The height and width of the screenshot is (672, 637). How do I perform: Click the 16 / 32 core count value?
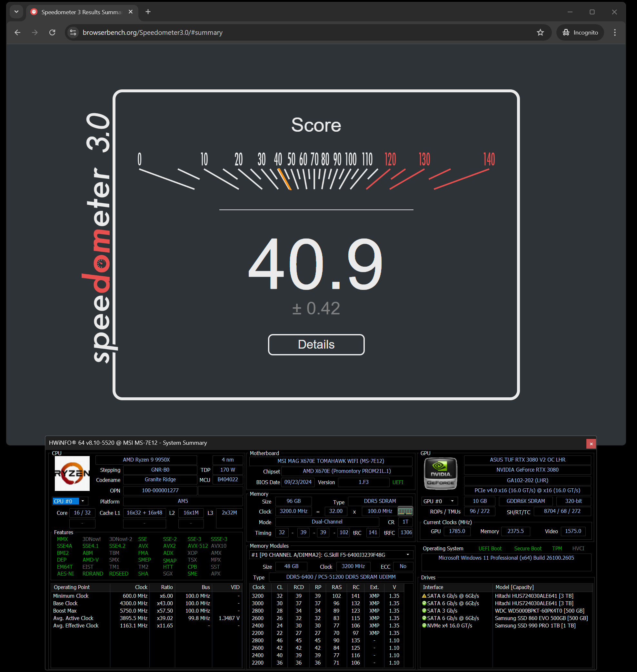(82, 513)
